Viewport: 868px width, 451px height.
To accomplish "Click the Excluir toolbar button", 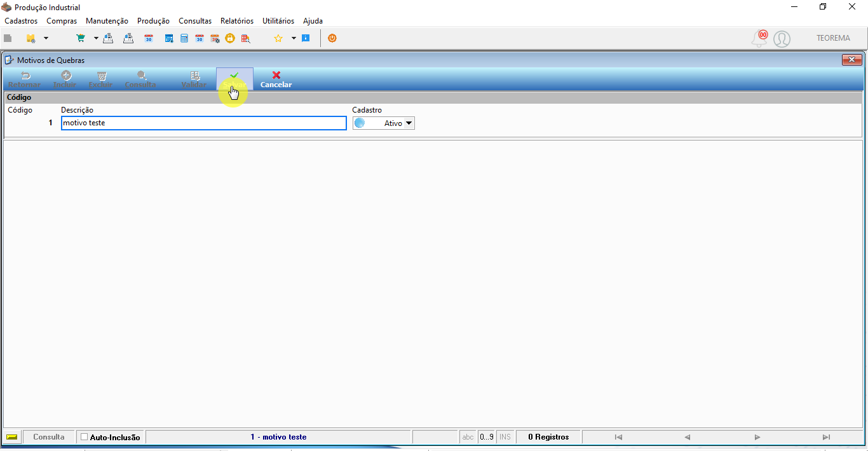I will (x=100, y=80).
